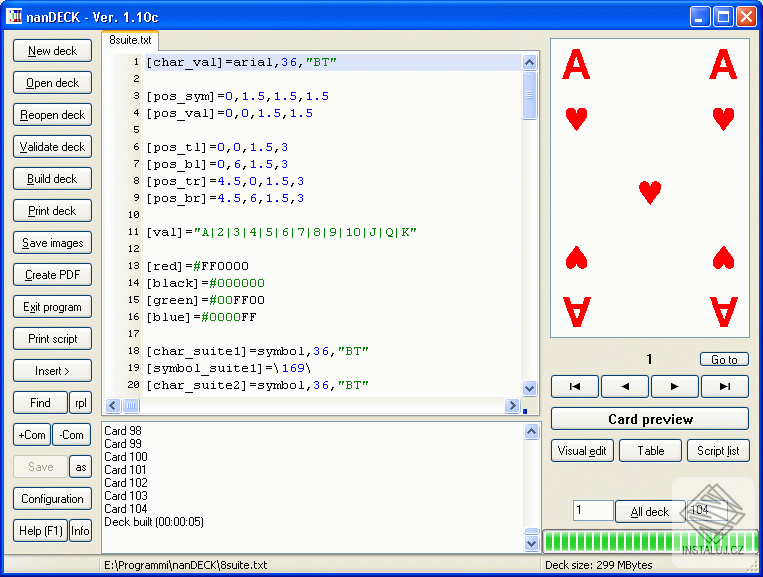Open Configuration

click(x=53, y=499)
